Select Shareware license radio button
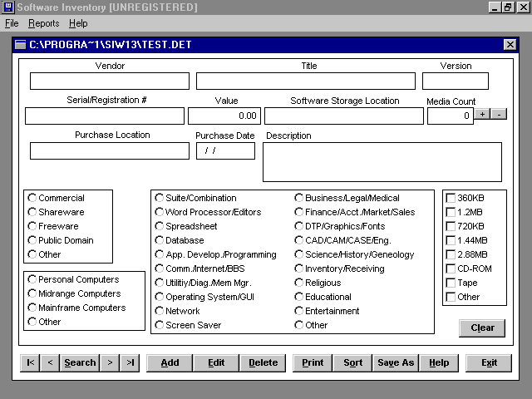Viewport: 532px width, 399px height. 32,212
